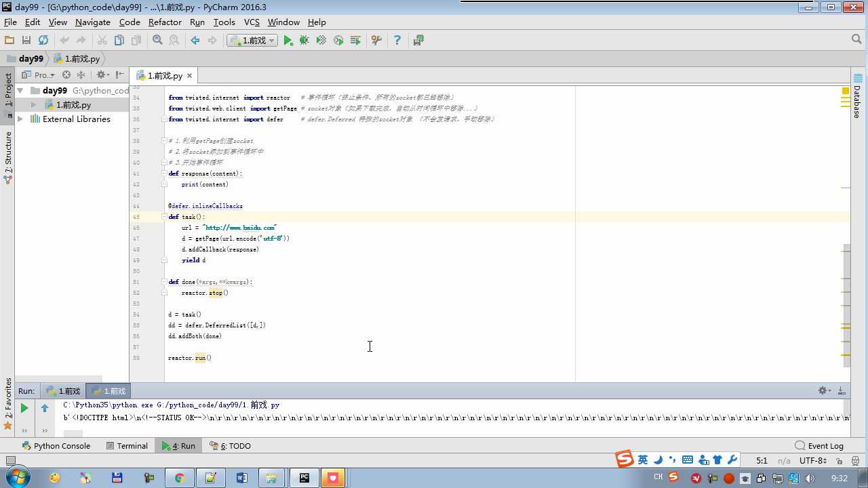
Task: Click the concurrency diagram run icon
Action: tap(355, 41)
